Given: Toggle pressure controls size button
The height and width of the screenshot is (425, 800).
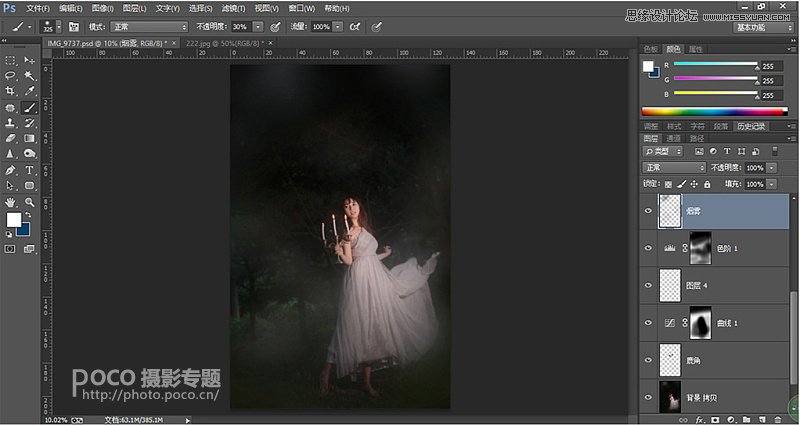Looking at the screenshot, I should tap(377, 27).
